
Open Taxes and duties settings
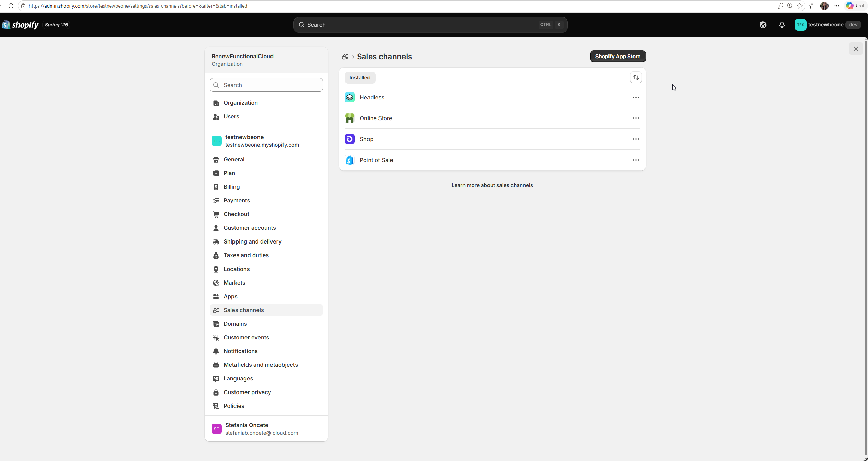point(266,255)
